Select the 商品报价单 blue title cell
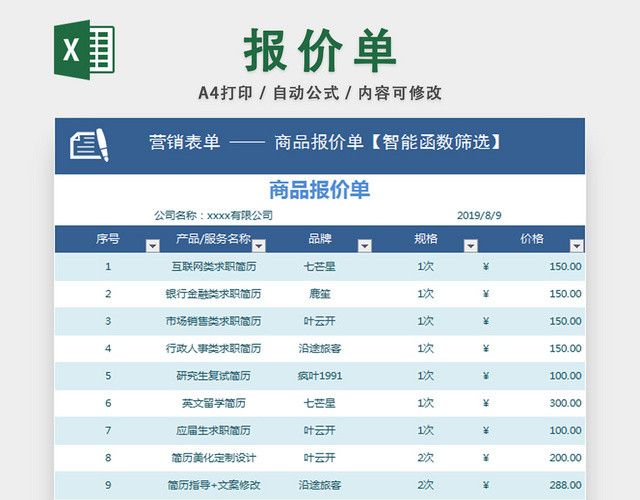The width and height of the screenshot is (640, 500). (320, 190)
